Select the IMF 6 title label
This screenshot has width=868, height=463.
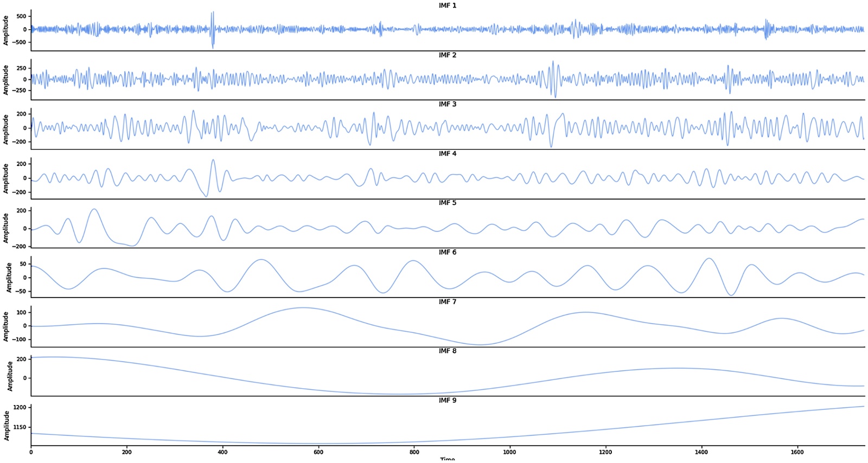(x=448, y=252)
